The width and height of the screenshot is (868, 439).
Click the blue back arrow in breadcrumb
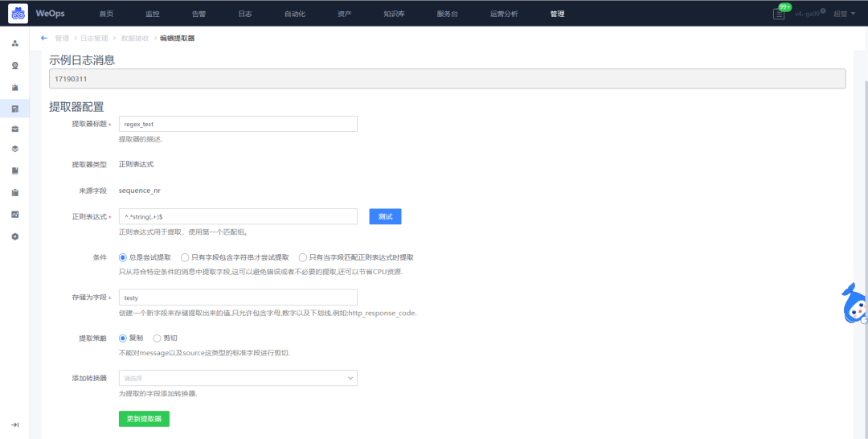(44, 39)
